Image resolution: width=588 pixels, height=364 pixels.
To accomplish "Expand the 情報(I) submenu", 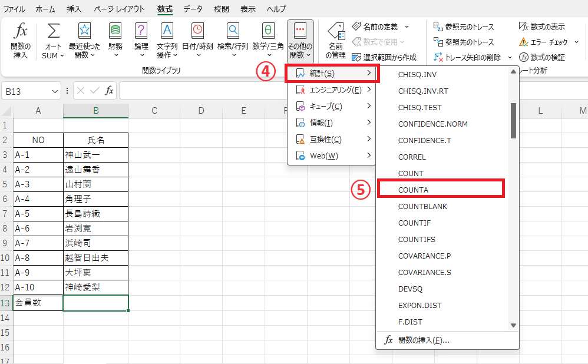I will tap(332, 123).
